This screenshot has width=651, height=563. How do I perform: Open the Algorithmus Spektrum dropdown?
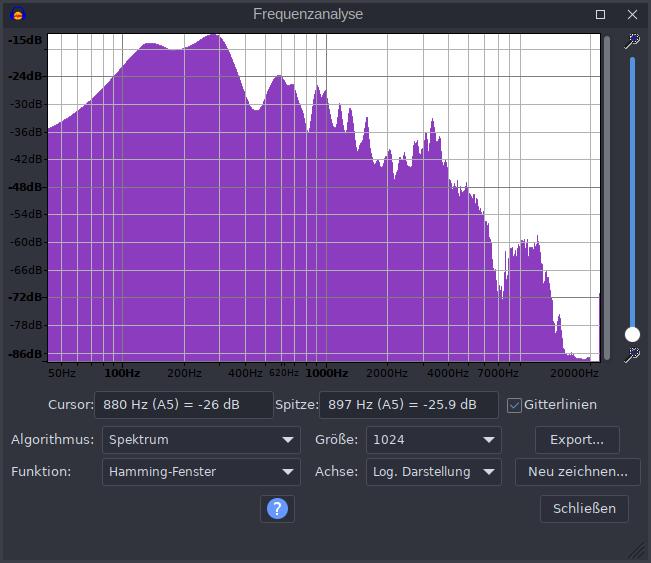pos(201,440)
